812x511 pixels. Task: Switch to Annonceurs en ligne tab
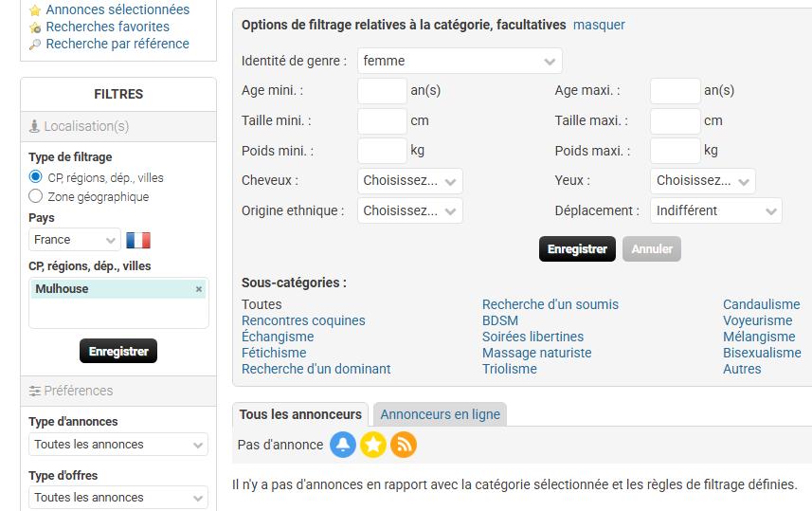click(x=441, y=414)
